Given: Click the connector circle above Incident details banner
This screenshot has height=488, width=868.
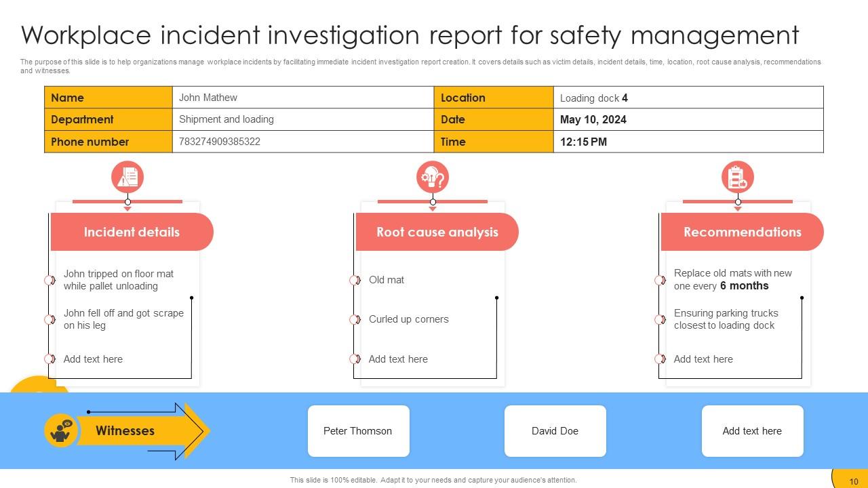Looking at the screenshot, I should 127,201.
